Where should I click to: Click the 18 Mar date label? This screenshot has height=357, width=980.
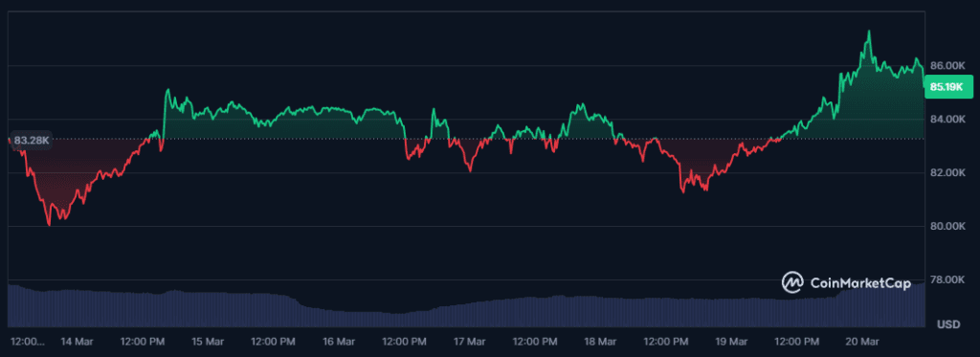click(x=600, y=342)
